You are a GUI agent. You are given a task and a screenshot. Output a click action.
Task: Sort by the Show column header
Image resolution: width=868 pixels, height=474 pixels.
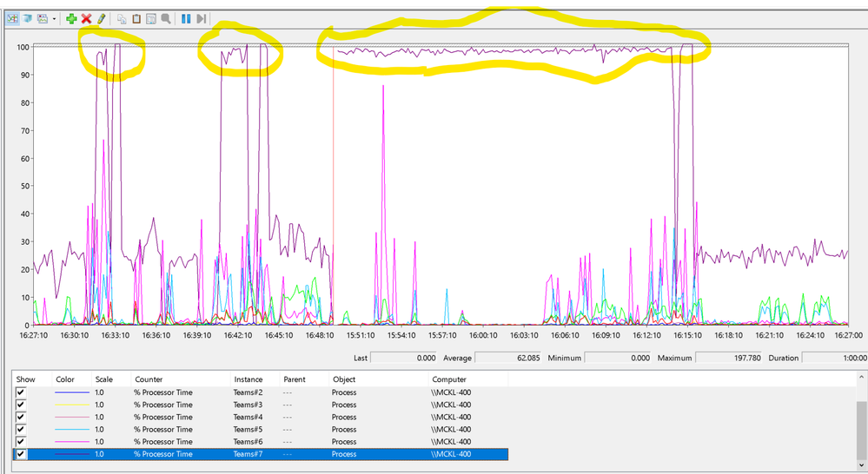coord(31,379)
